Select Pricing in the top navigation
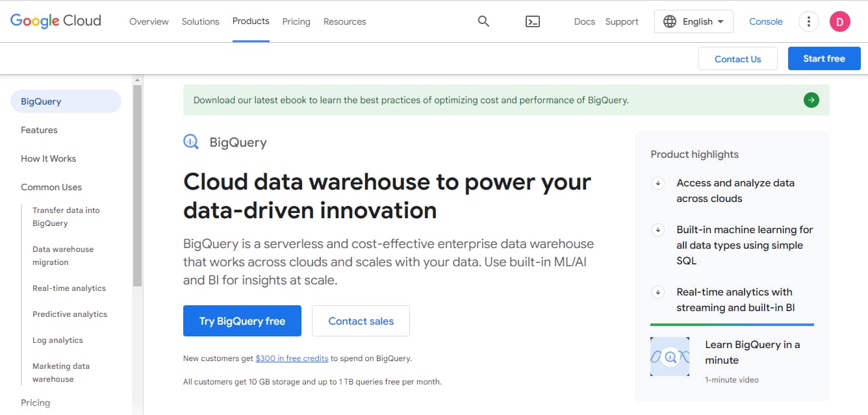This screenshot has width=868, height=415. pos(296,21)
